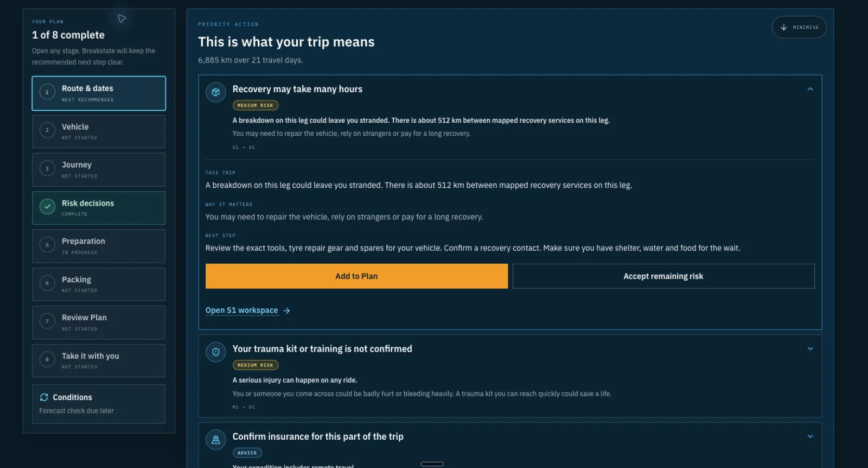Click the Conditions refresh icon
The height and width of the screenshot is (468, 868).
[x=44, y=397]
